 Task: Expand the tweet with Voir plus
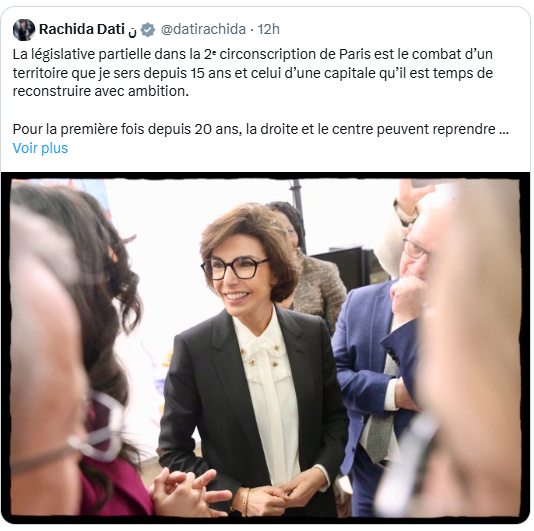point(40,148)
